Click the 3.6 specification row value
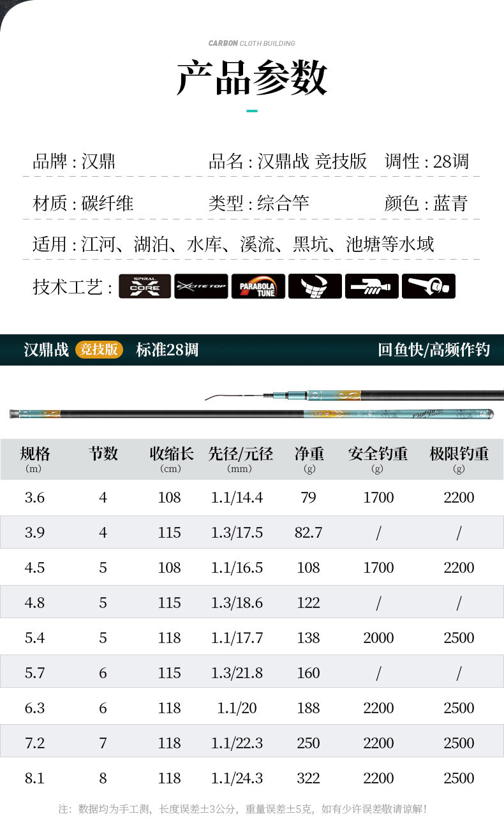The height and width of the screenshot is (823, 504). tap(34, 498)
